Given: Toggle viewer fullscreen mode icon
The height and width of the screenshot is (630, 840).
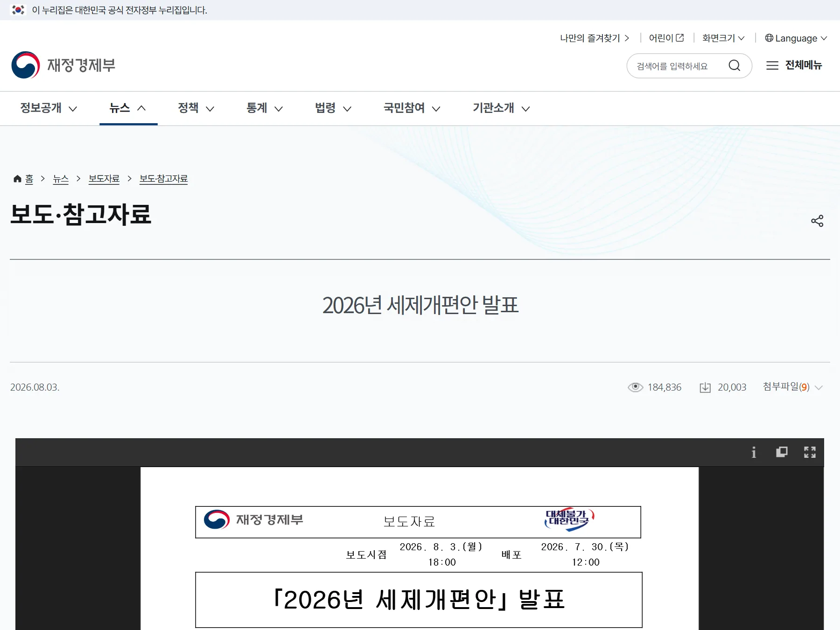Looking at the screenshot, I should (810, 452).
